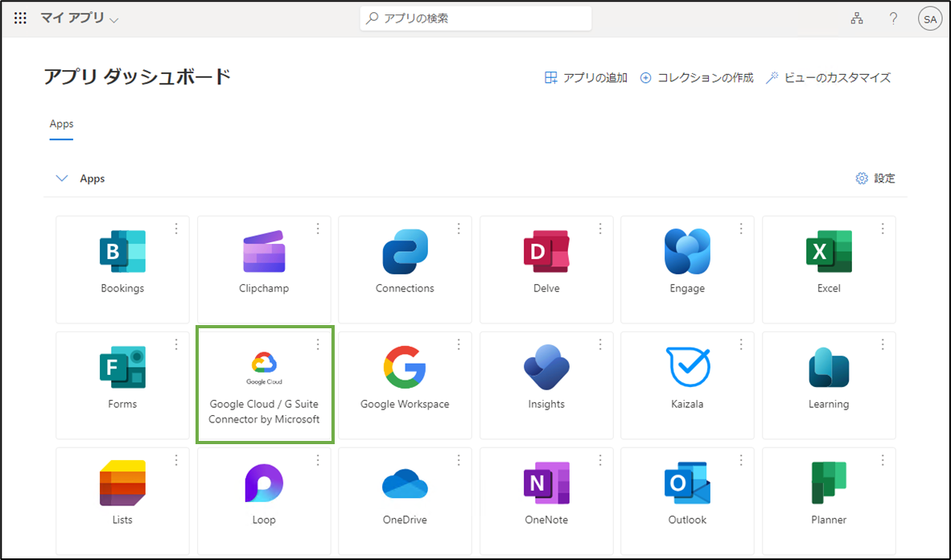Open the Delve app icon

click(546, 251)
